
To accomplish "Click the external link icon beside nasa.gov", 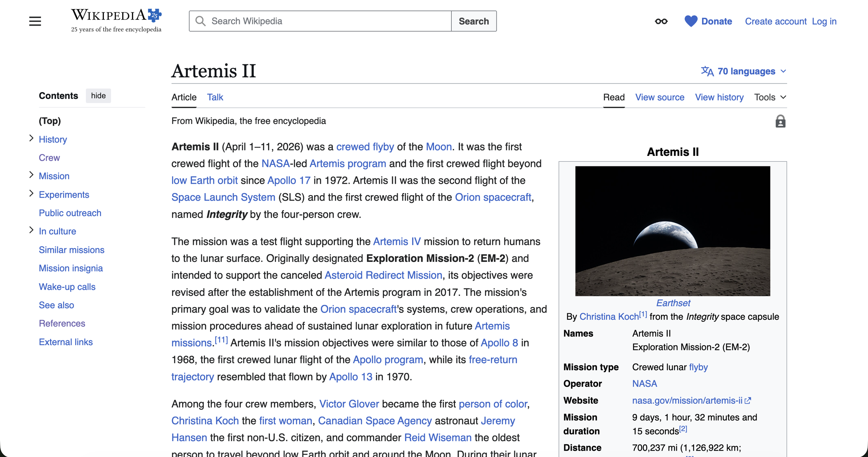I will coord(748,401).
